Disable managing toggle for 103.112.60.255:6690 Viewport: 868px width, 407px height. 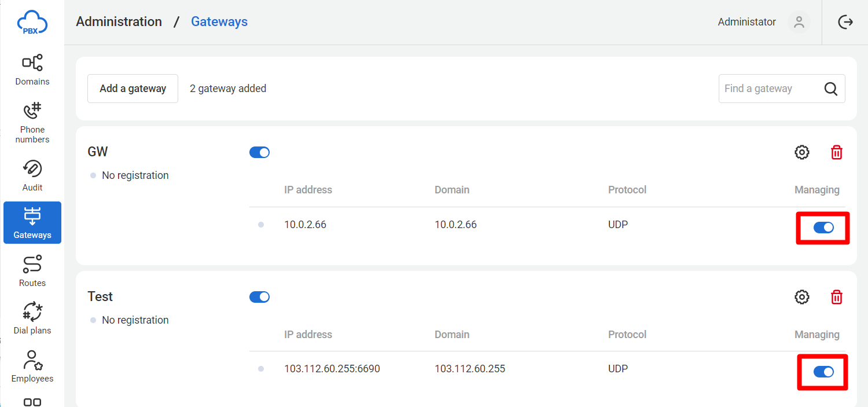click(823, 372)
